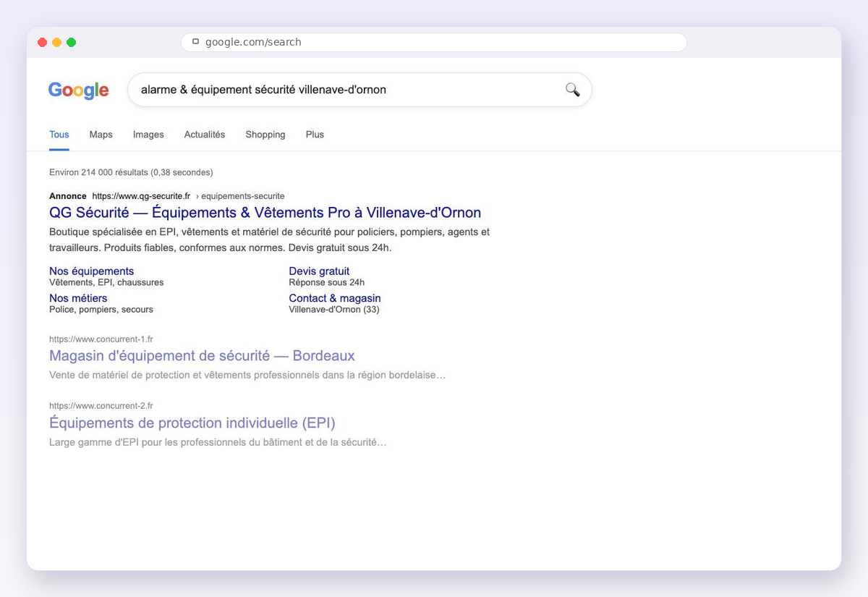Click the Google logo
Image resolution: width=868 pixels, height=597 pixels.
coord(78,90)
